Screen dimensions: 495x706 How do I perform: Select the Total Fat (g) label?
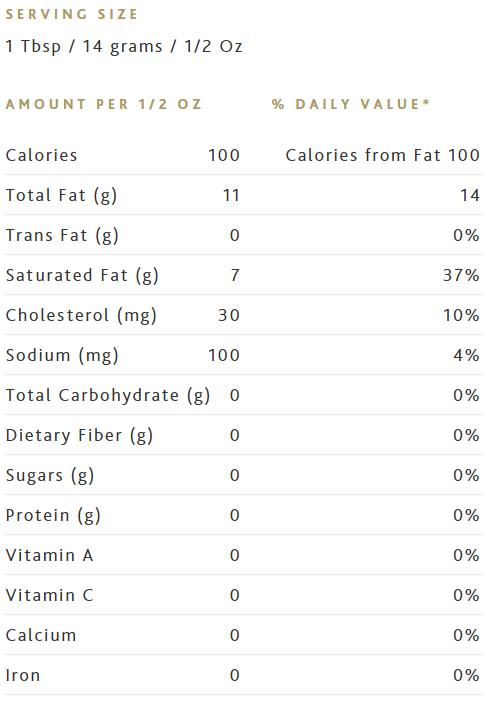61,196
